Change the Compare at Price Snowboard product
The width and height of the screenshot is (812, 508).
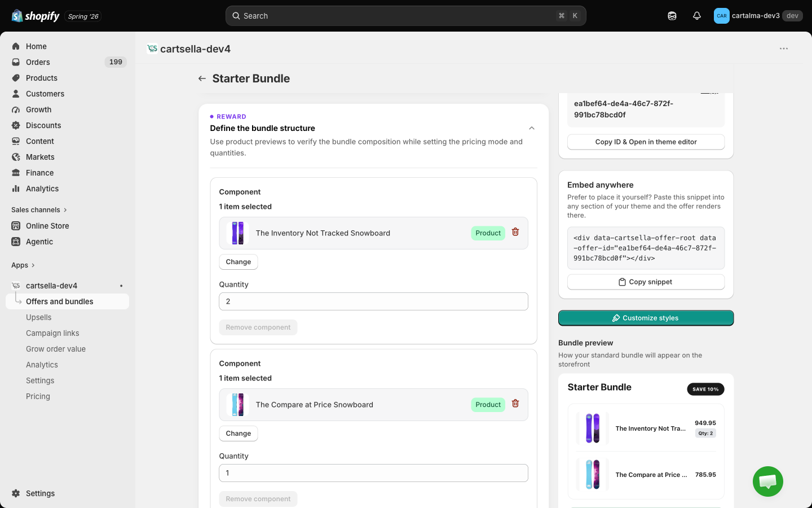(x=239, y=433)
